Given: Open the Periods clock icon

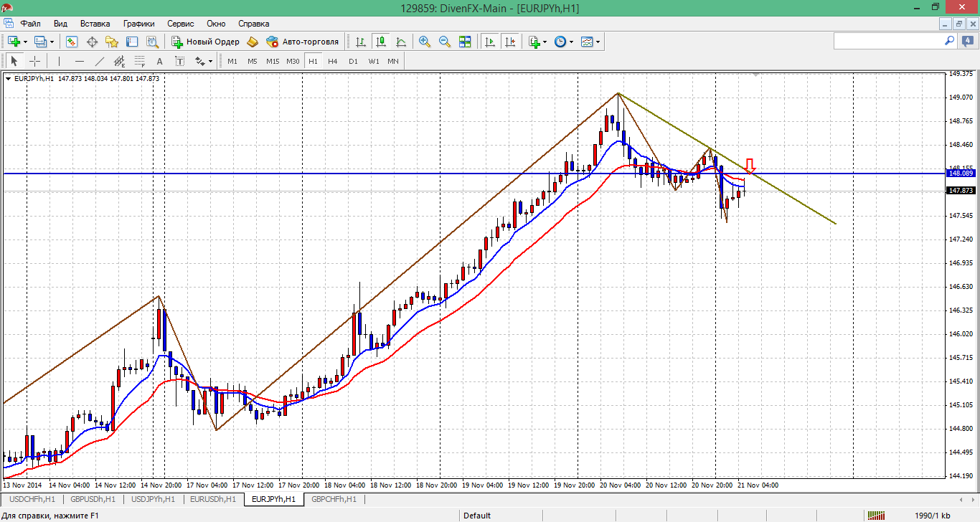Looking at the screenshot, I should click(x=560, y=42).
